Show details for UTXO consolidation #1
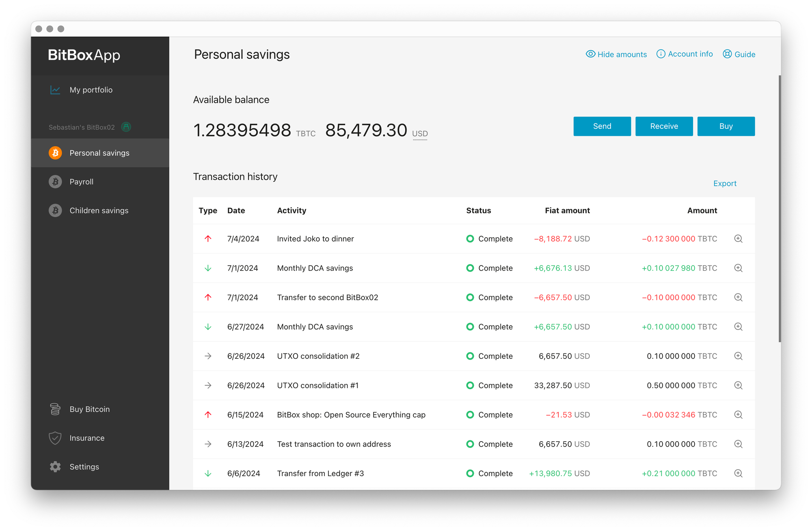 [x=738, y=386]
